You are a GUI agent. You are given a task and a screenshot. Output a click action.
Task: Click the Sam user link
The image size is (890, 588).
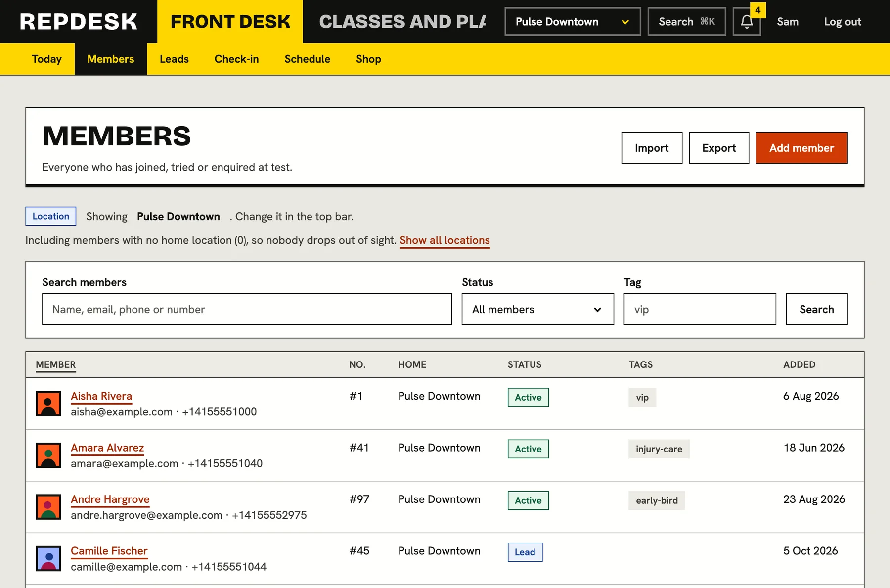coord(788,22)
